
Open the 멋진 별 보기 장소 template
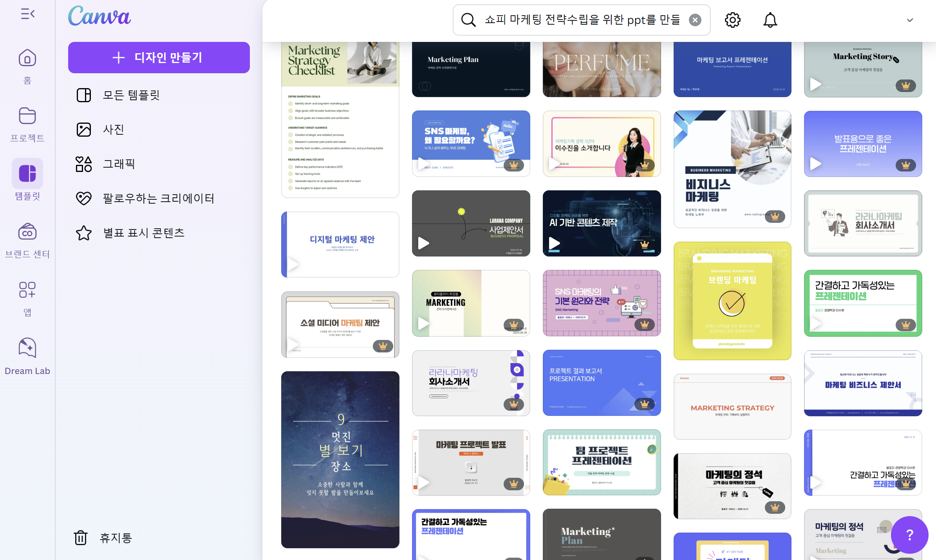340,460
